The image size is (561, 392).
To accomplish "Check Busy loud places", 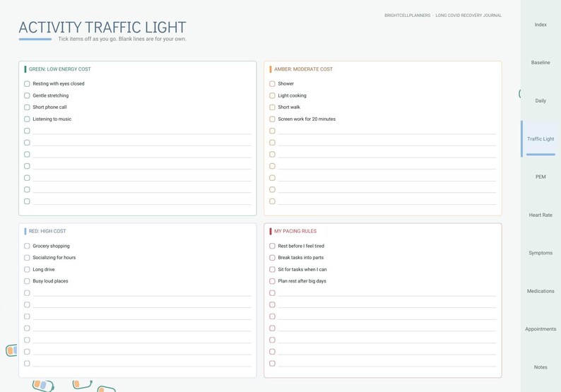I will click(x=27, y=281).
